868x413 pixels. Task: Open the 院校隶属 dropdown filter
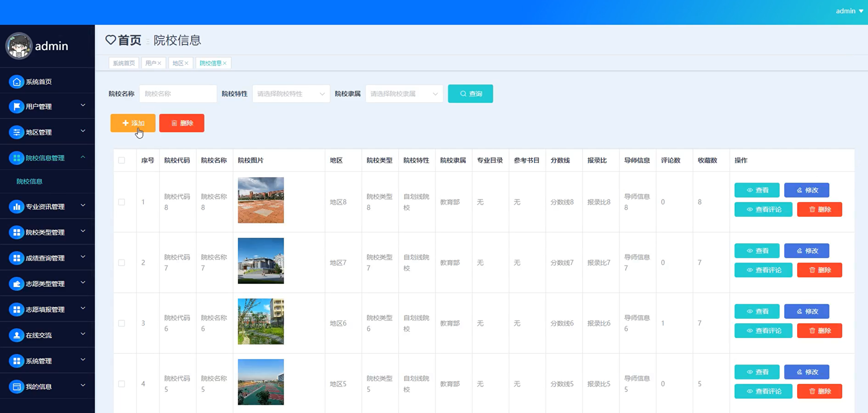click(404, 94)
